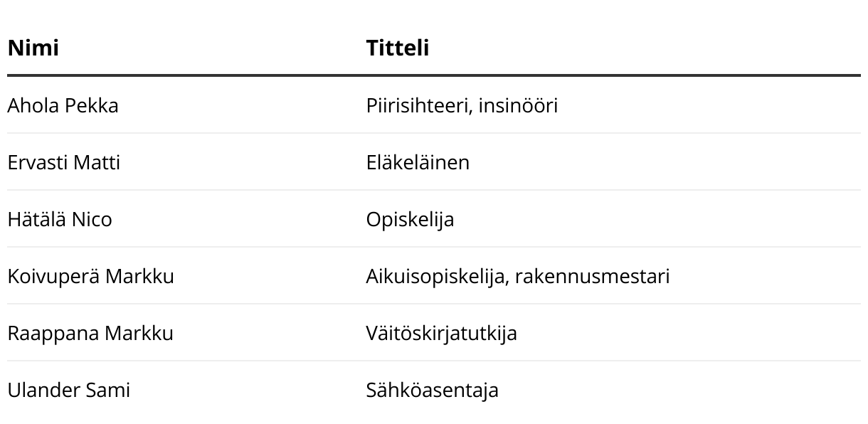Click the title Piirisihteeri, insinööri
The height and width of the screenshot is (424, 868).
[x=462, y=105]
